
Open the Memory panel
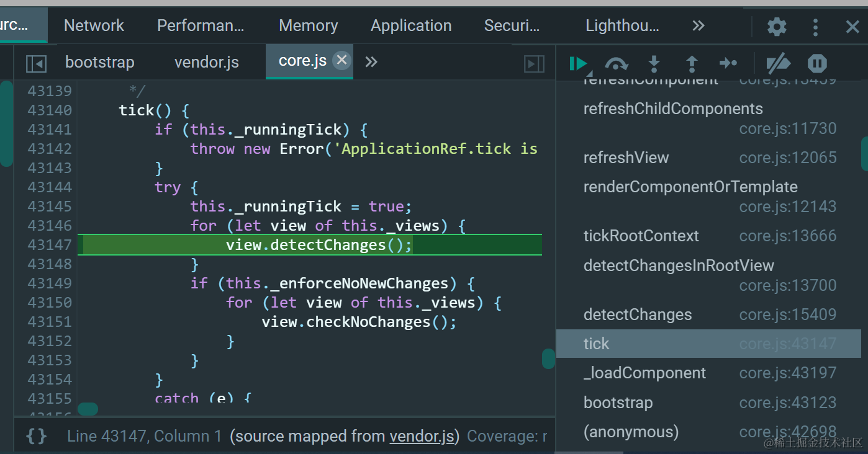point(309,25)
